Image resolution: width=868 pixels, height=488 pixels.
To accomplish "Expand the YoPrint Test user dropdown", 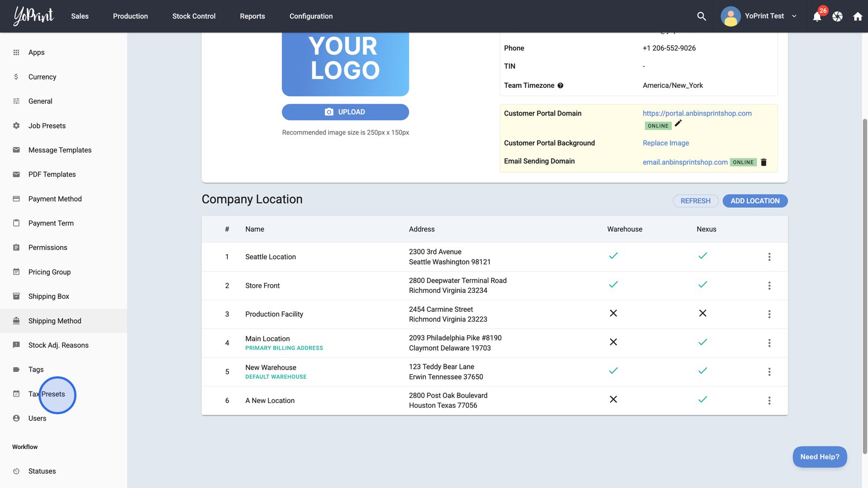I will [794, 16].
